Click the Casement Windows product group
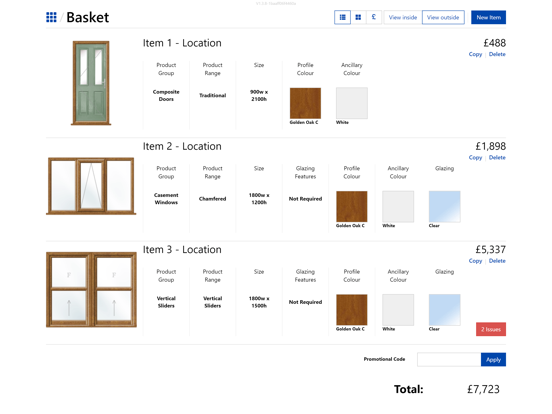The height and width of the screenshot is (414, 552). coord(166,199)
